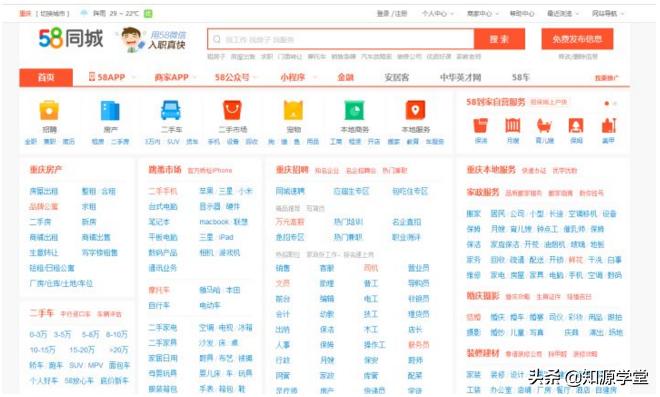Image resolution: width=660 pixels, height=397 pixels.
Task: Expand the 商家APP nav arrow
Action: pos(195,77)
